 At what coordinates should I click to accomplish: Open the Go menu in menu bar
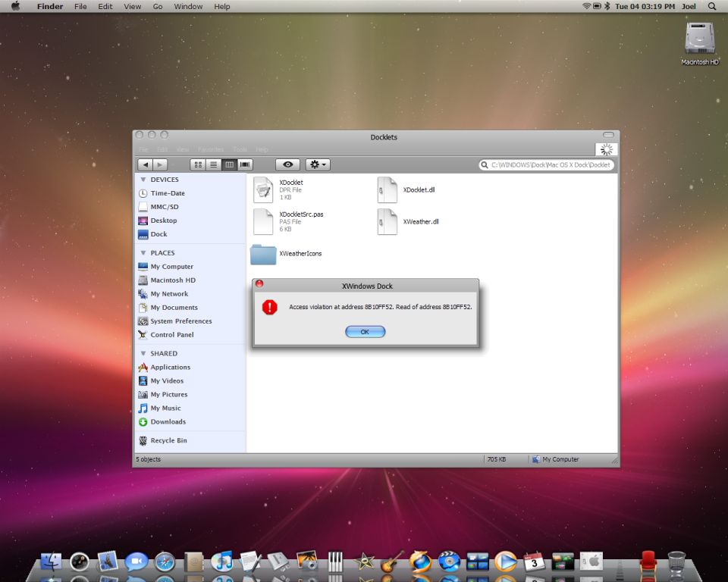[158, 7]
